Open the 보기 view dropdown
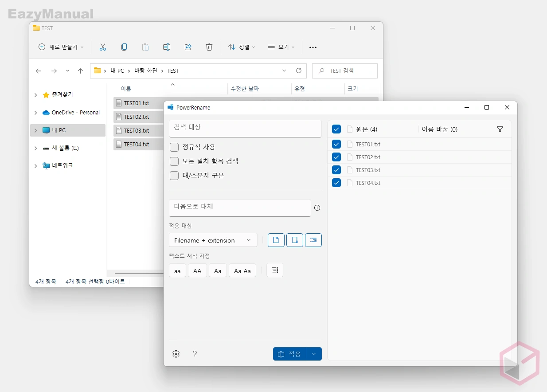This screenshot has height=392, width=547. (x=281, y=47)
